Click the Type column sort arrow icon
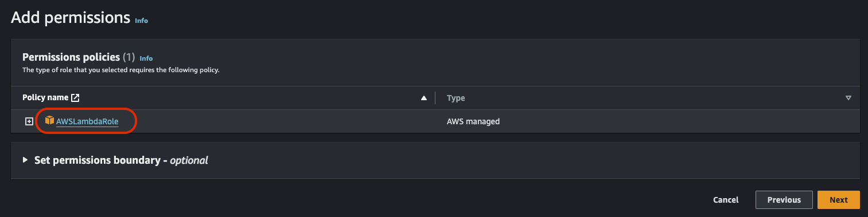Viewport: 868px width, 217px height. pos(848,98)
